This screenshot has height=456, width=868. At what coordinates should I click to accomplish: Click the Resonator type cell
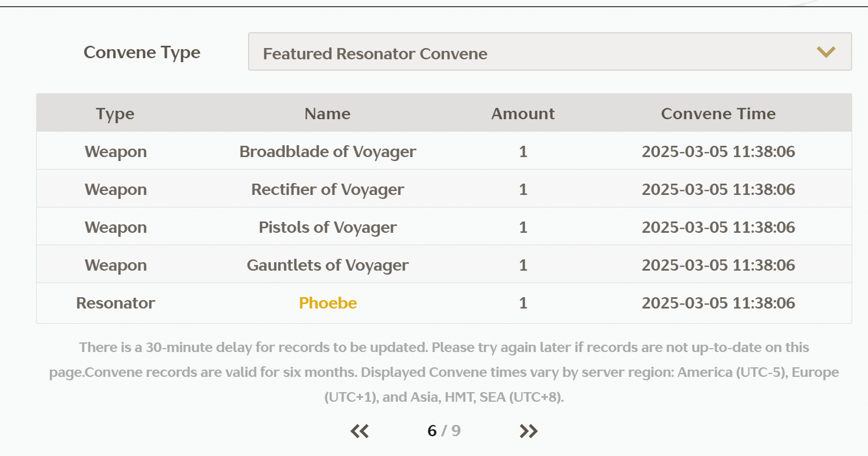coord(115,303)
